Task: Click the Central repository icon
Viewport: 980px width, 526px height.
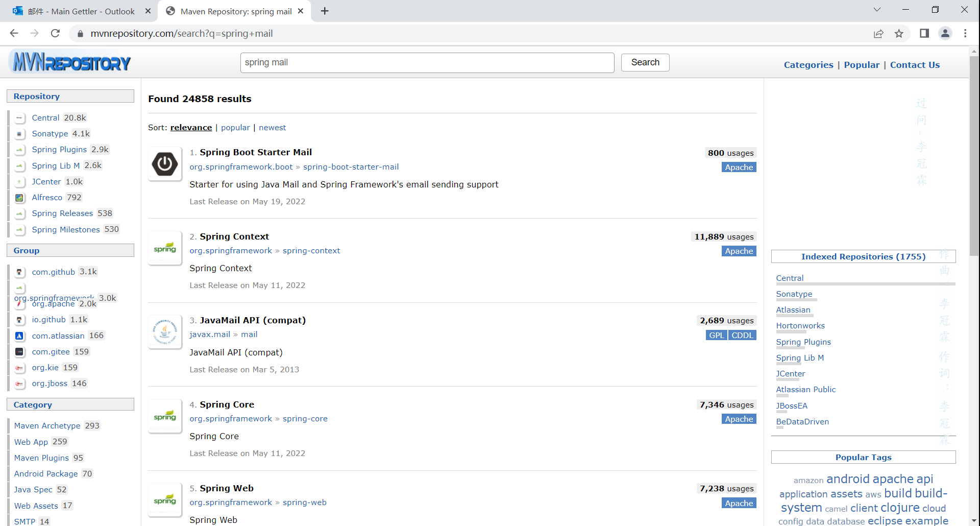Action: (19, 118)
